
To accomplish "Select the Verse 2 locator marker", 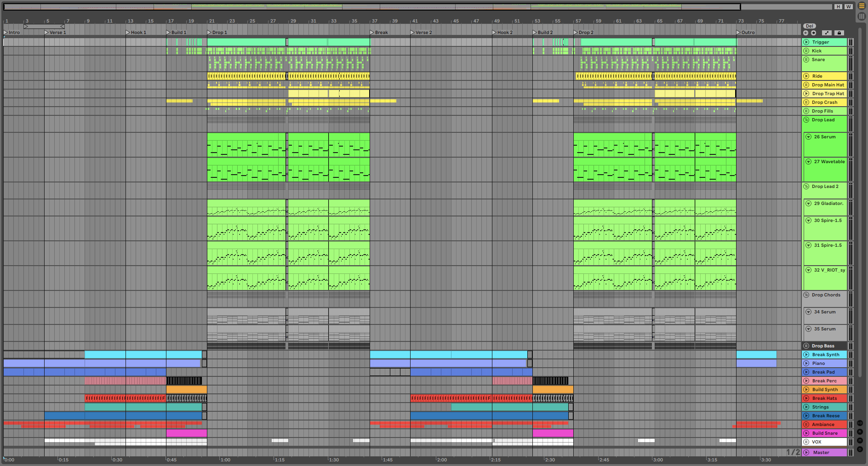I will click(413, 33).
